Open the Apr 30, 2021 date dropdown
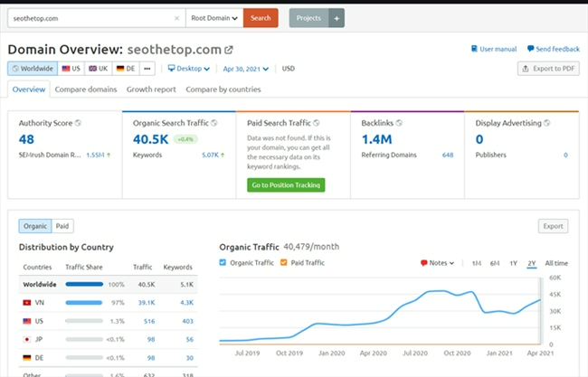This screenshot has height=377, width=588. pyautogui.click(x=246, y=69)
